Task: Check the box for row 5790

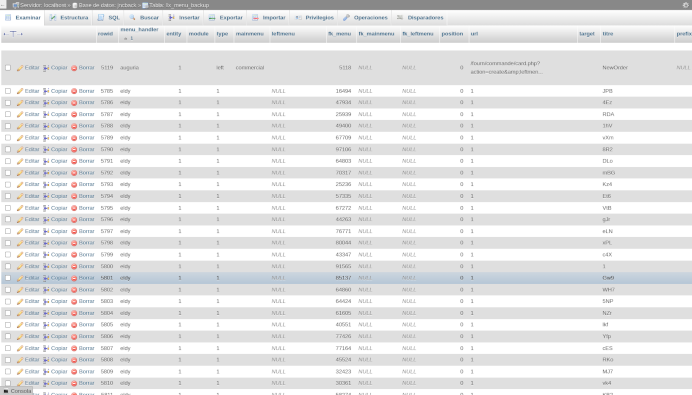Action: pos(8,149)
